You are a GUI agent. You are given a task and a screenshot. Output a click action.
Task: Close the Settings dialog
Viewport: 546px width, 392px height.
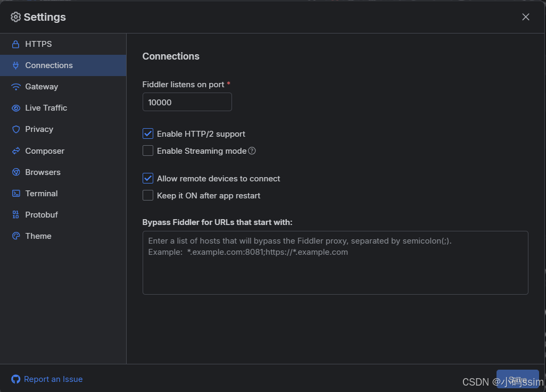coord(525,17)
